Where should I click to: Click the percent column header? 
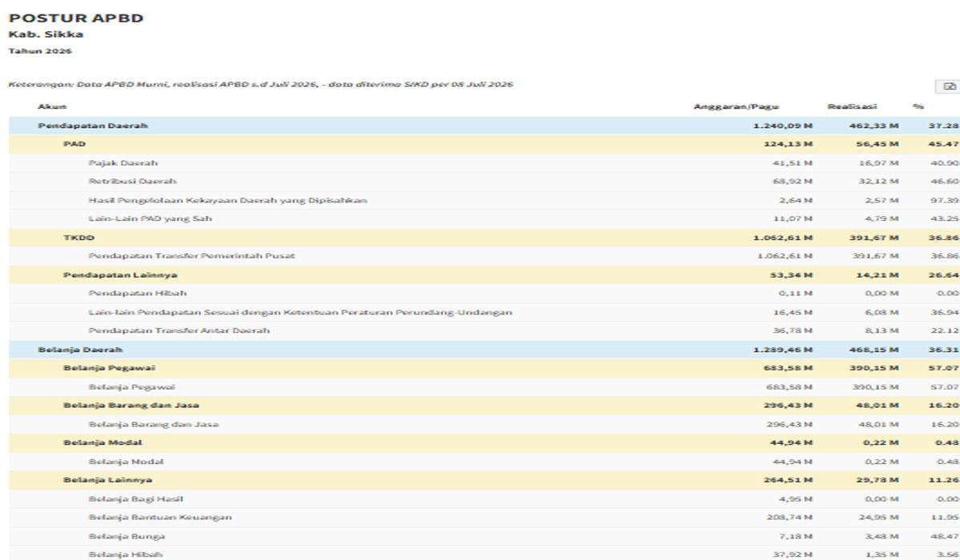pos(918,106)
